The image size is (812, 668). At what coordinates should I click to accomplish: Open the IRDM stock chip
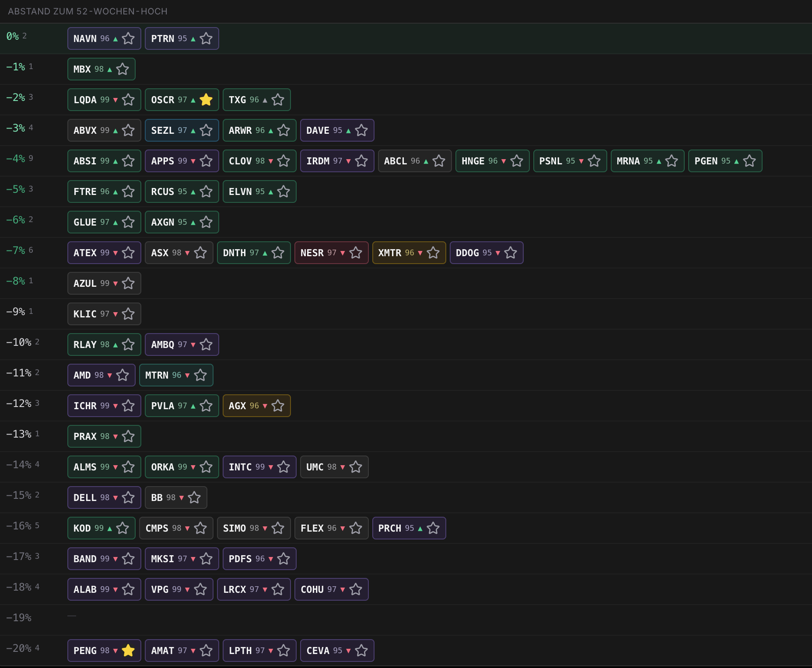click(x=337, y=161)
